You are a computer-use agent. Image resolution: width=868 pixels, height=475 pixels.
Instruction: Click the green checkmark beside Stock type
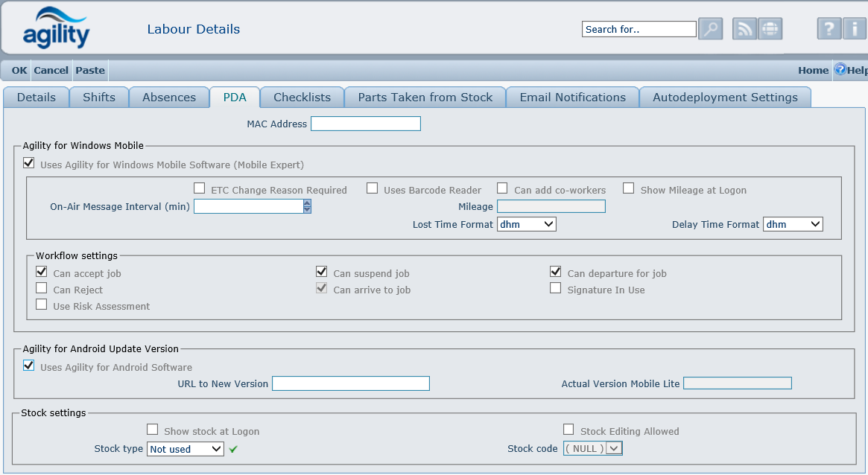click(x=233, y=449)
